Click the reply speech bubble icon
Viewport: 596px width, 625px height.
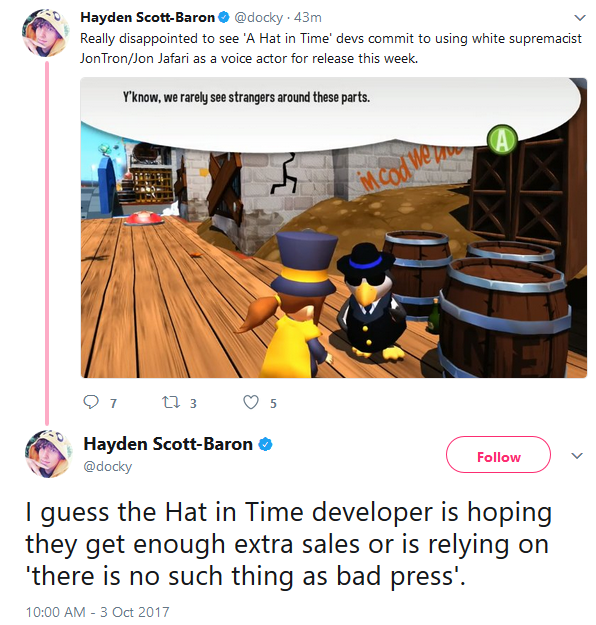click(90, 402)
